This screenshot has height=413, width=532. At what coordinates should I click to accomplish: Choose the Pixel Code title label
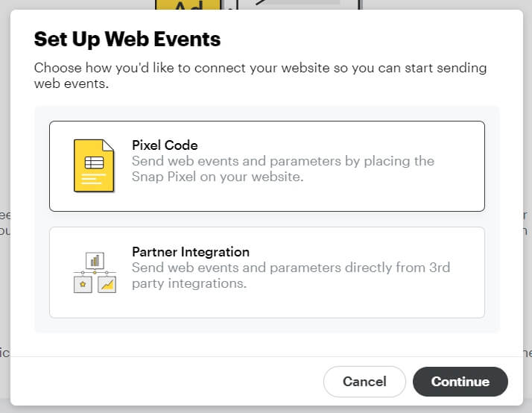click(165, 145)
